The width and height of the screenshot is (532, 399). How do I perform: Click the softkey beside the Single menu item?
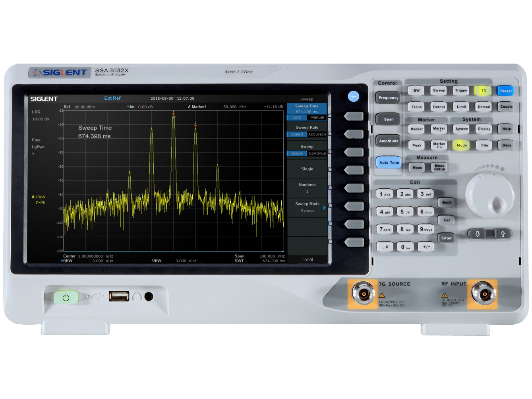tap(354, 170)
